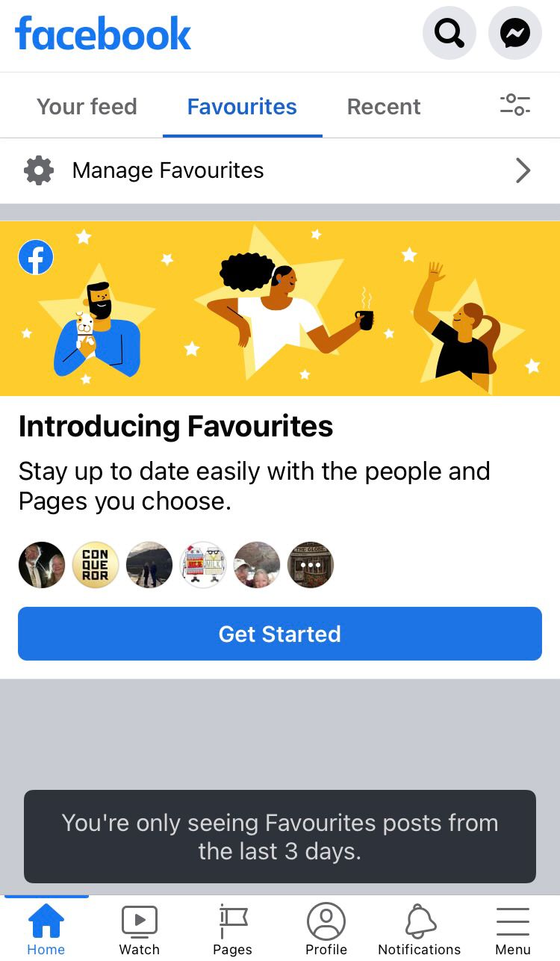Click the facebook logo
560x961 pixels.
[103, 34]
